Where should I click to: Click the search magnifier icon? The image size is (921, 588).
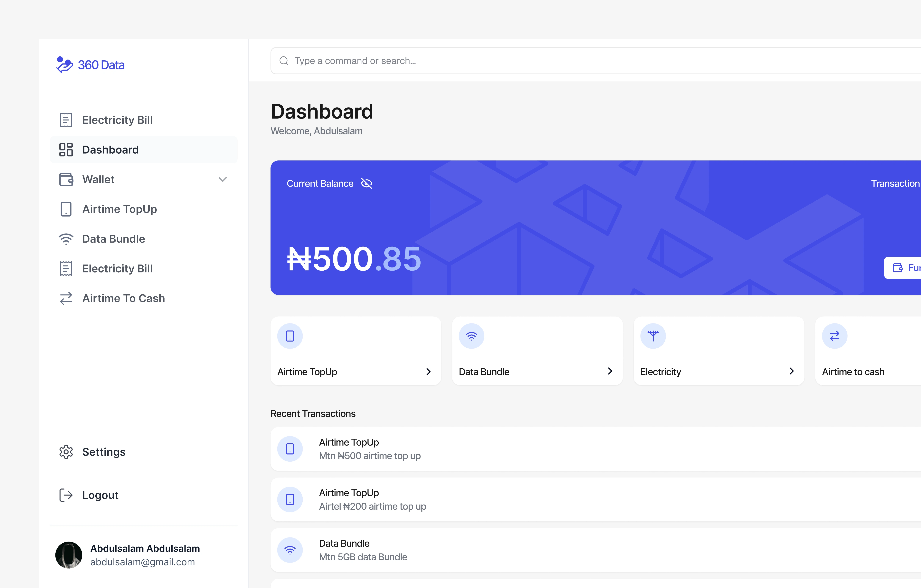pos(284,61)
